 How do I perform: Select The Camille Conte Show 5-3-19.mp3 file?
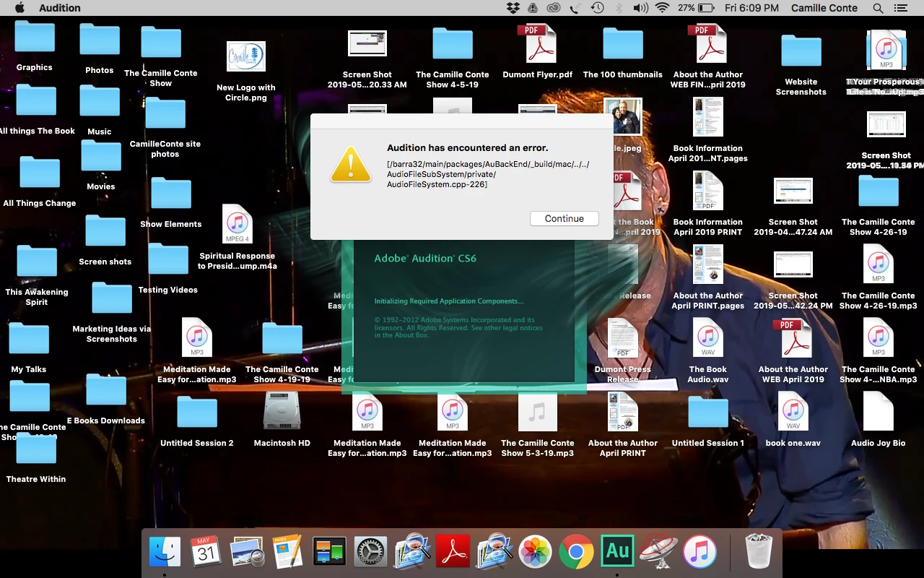point(538,413)
